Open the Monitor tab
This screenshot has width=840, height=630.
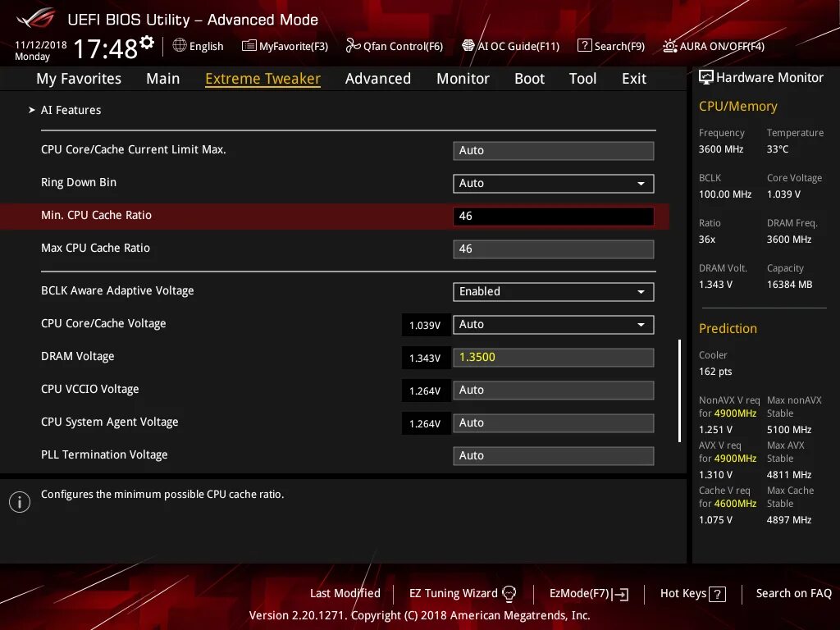point(463,79)
